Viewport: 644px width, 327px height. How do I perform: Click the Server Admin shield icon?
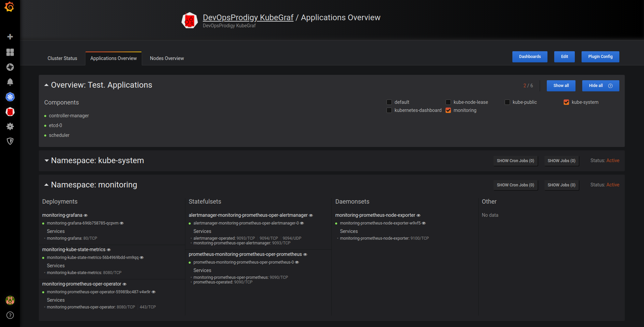point(10,141)
